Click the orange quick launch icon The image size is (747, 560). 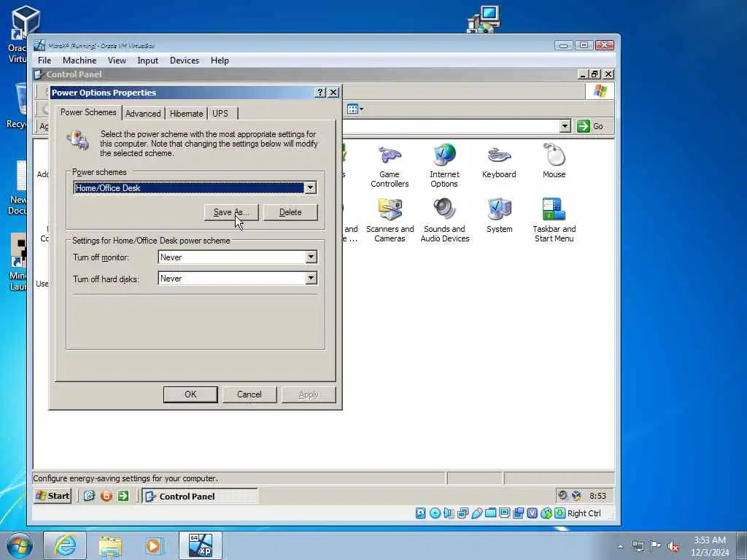point(107,496)
